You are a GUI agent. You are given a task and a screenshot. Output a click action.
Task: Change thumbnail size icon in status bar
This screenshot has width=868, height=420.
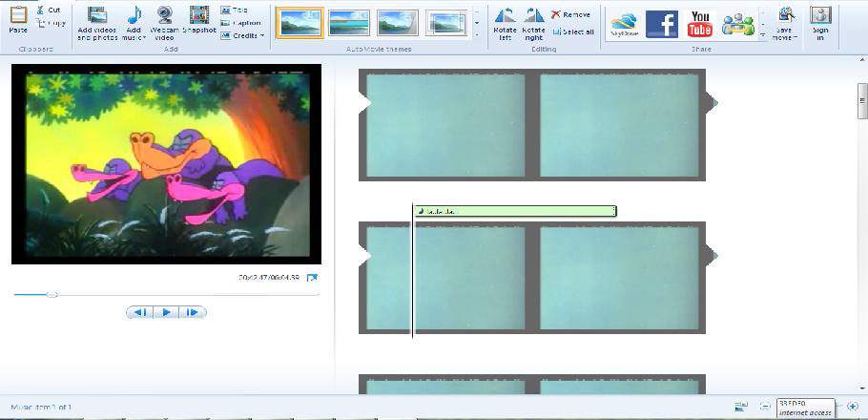coord(741,407)
